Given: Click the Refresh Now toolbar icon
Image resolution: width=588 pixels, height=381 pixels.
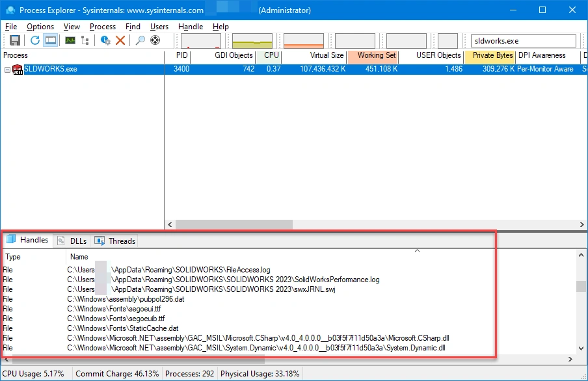Looking at the screenshot, I should click(35, 40).
